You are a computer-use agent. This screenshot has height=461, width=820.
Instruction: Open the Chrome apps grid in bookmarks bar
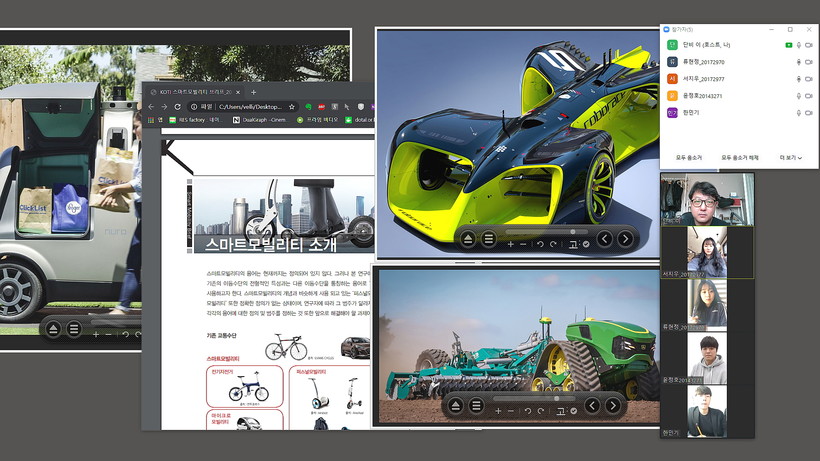[x=152, y=120]
